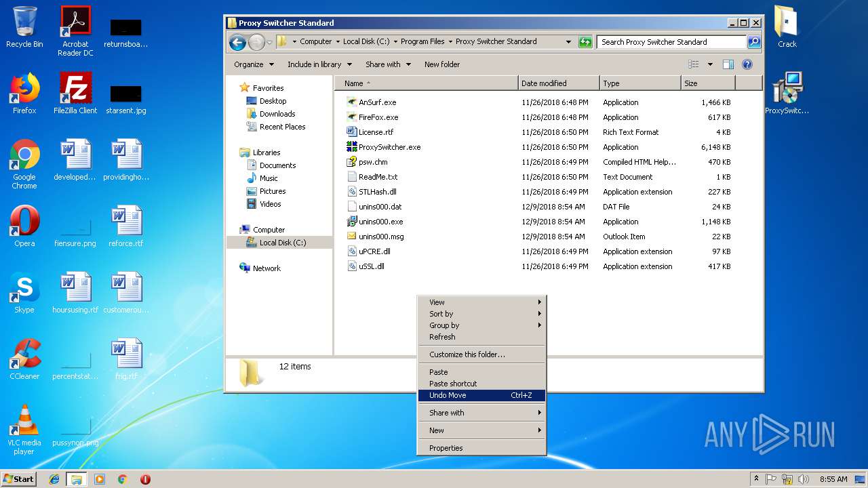868x488 pixels.
Task: Expand the Sort by submenu
Action: pyautogui.click(x=481, y=314)
